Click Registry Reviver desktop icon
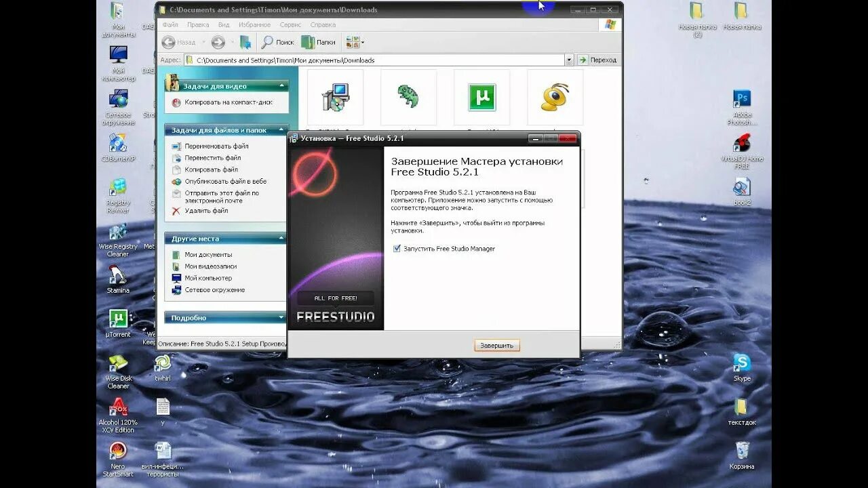 118,195
